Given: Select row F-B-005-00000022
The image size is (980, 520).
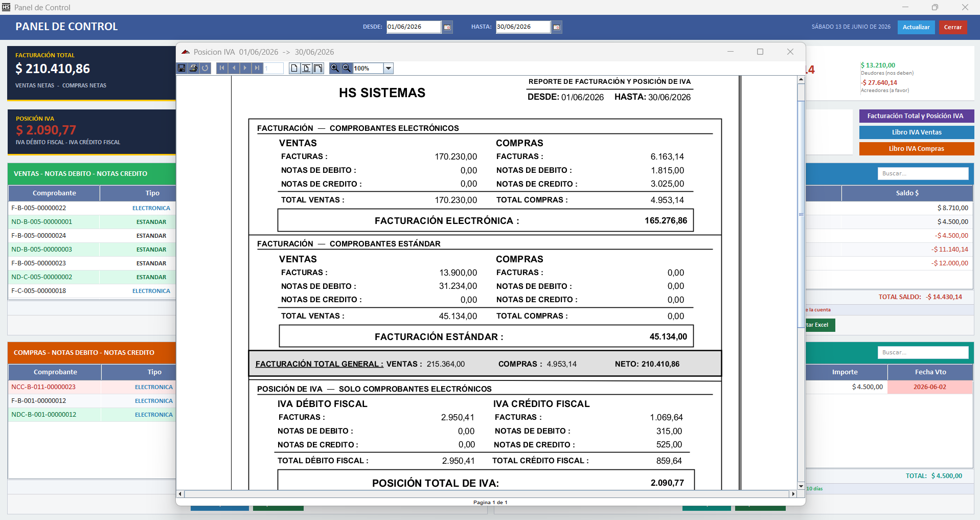Looking at the screenshot, I should click(92, 208).
